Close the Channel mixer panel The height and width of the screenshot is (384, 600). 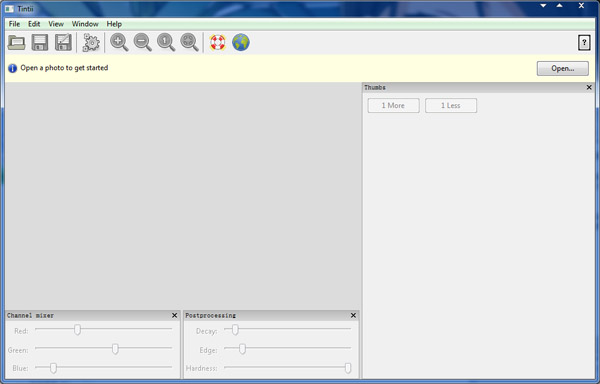click(x=174, y=315)
